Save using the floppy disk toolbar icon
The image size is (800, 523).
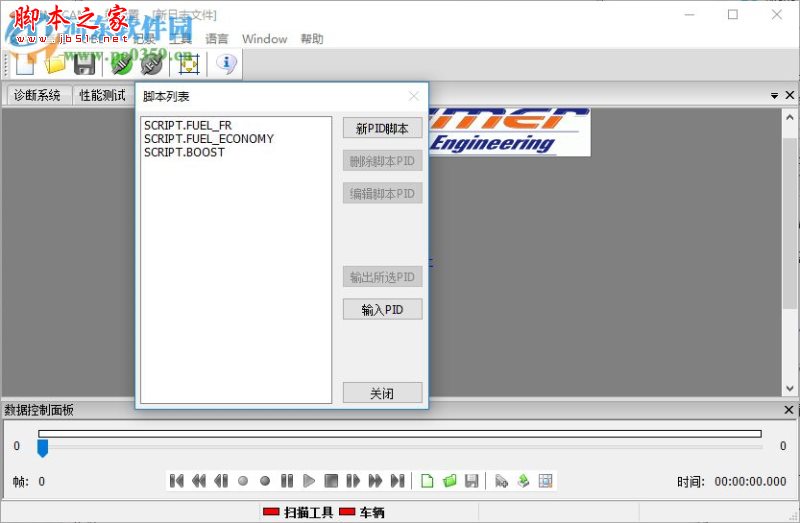pos(85,64)
